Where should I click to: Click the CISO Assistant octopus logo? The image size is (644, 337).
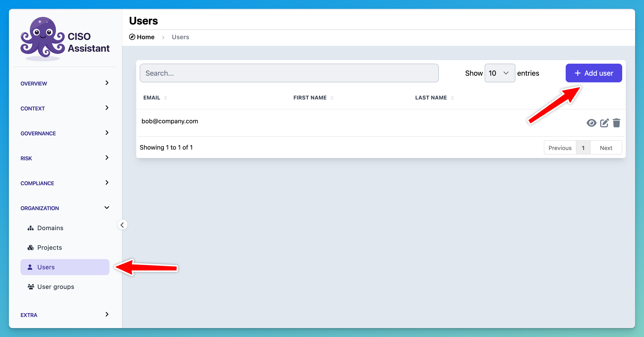43,37
